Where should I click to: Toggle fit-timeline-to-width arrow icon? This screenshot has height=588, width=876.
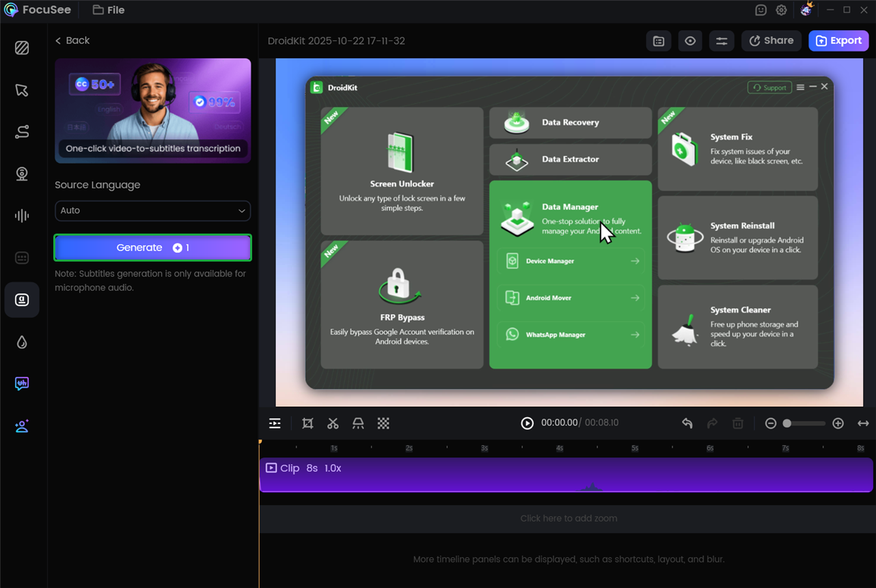[863, 423]
